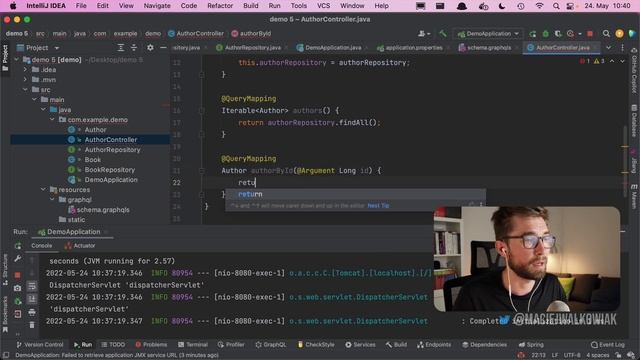Stop process in Run panel

pos(18,275)
